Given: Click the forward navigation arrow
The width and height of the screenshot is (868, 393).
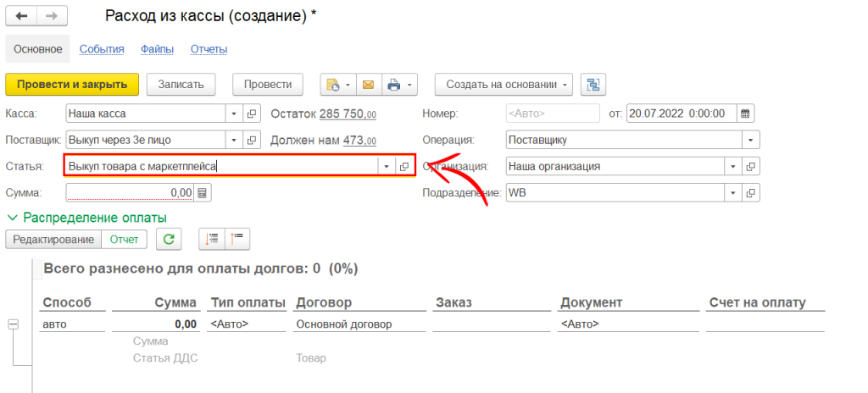Looking at the screenshot, I should pyautogui.click(x=52, y=17).
